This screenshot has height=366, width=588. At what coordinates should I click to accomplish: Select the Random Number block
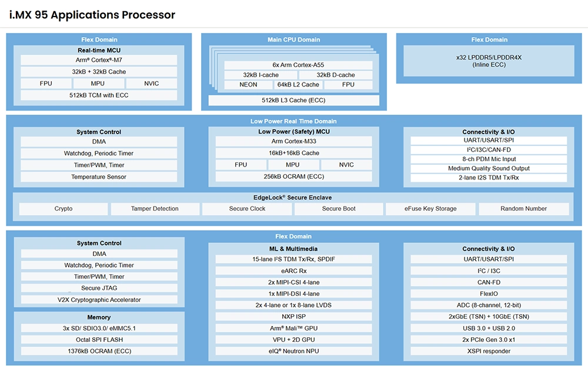pyautogui.click(x=523, y=209)
